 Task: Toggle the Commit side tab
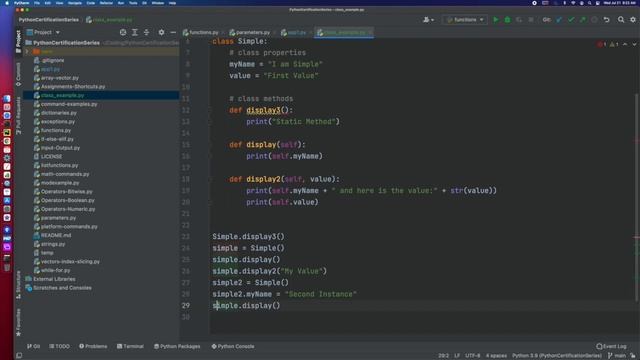tap(18, 74)
